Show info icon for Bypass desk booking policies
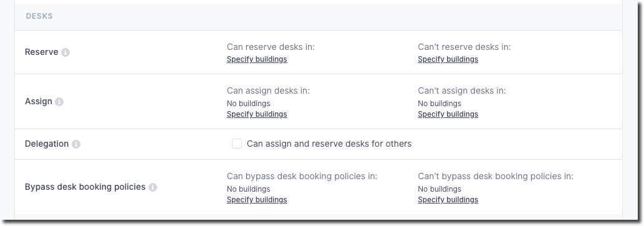Screen dimensions: 644x226 tap(153, 187)
